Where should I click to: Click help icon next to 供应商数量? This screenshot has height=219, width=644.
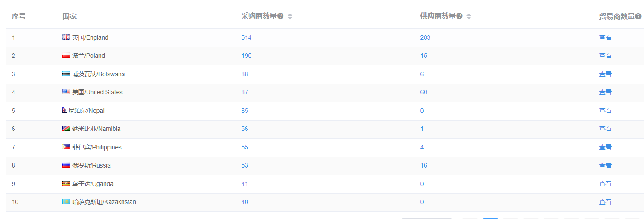pos(459,16)
